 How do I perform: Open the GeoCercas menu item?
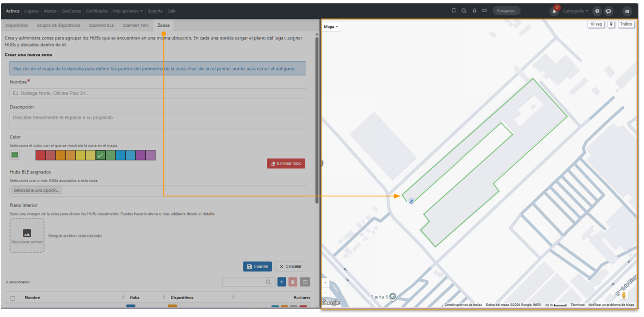point(71,11)
